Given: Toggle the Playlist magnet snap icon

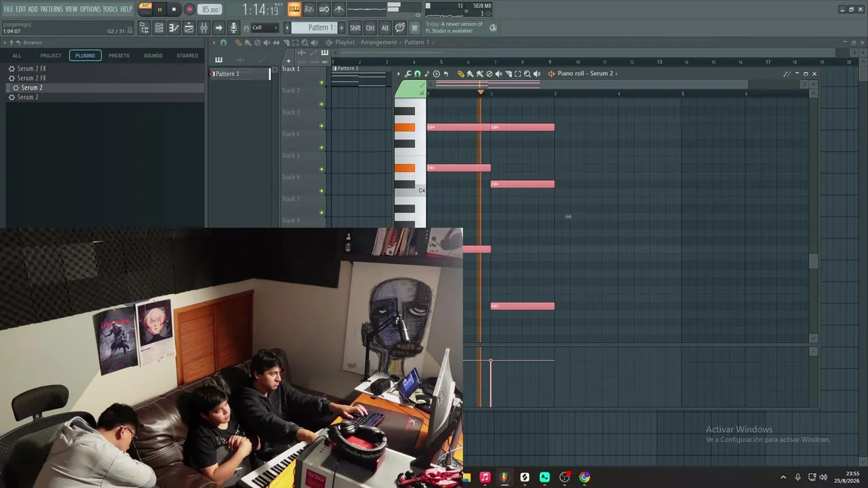Looking at the screenshot, I should [223, 43].
